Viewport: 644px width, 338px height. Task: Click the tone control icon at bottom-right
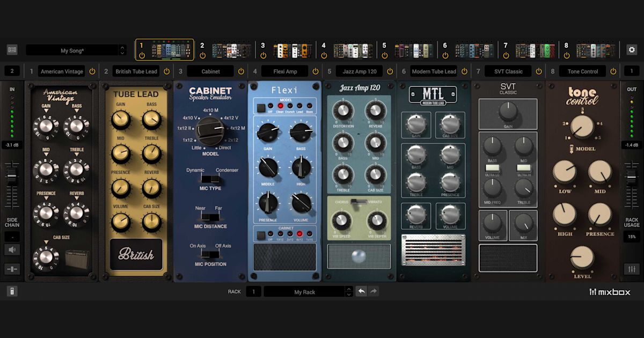(632, 269)
